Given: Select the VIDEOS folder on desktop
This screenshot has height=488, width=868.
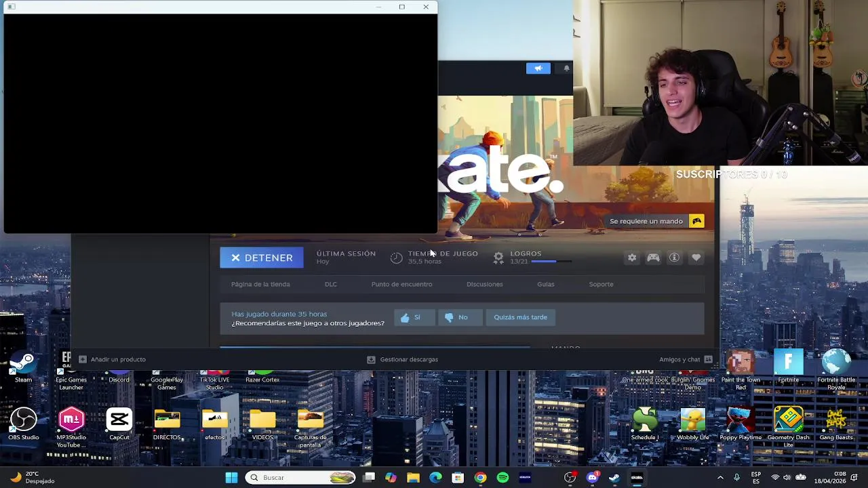Looking at the screenshot, I should tap(262, 424).
